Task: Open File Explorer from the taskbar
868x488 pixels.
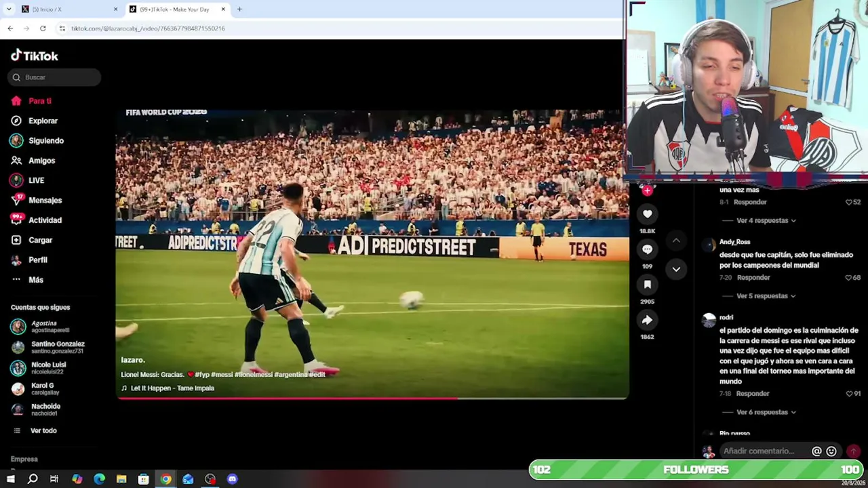Action: (x=121, y=479)
